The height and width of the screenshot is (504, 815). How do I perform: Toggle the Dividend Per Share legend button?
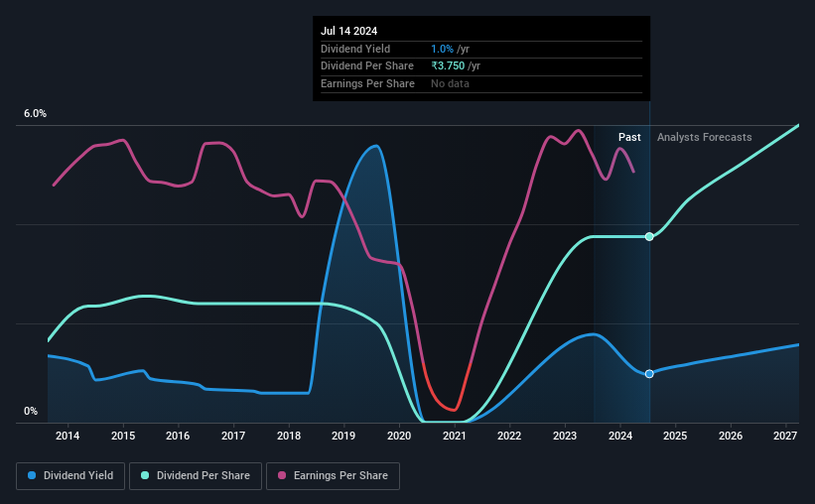[196, 476]
